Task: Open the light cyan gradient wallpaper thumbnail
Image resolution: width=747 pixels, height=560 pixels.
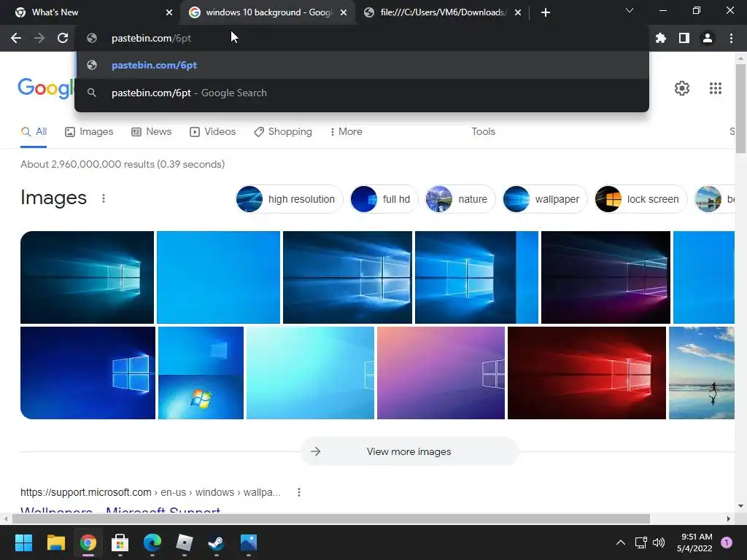Action: [x=310, y=373]
